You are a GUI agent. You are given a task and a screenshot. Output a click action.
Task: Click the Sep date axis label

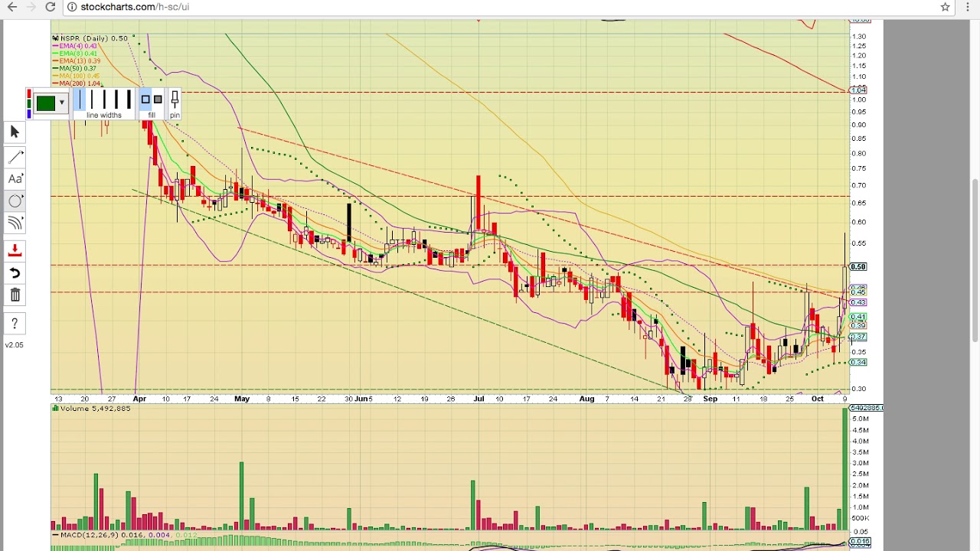tap(710, 399)
